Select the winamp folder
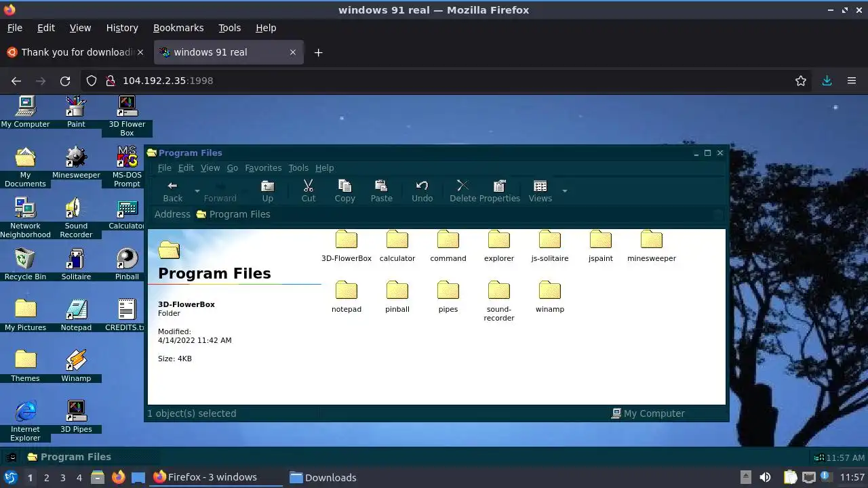The image size is (868, 488). [x=550, y=297]
